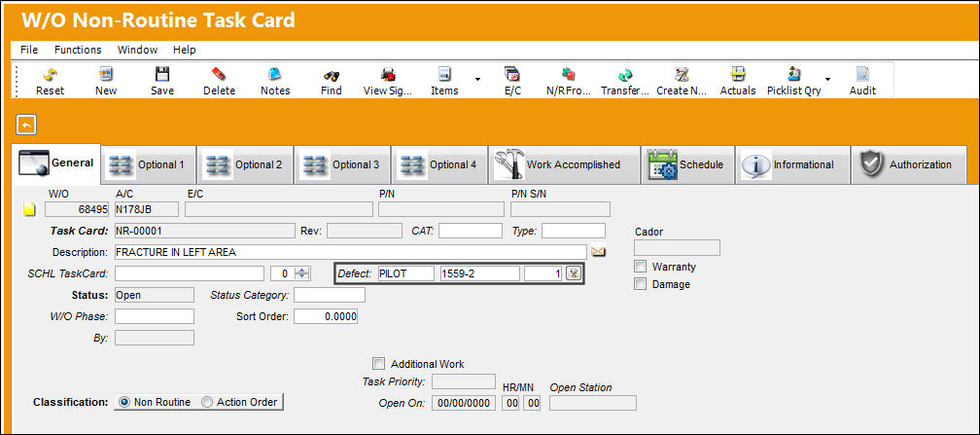980x435 pixels.
Task: Click the back arrow icon below toolbar
Action: click(x=26, y=126)
